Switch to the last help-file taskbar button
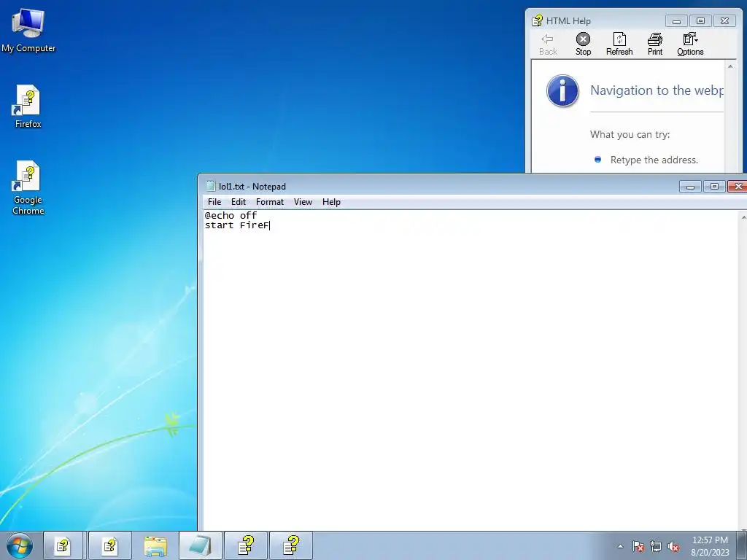Screen dimensions: 747x560 point(291,545)
